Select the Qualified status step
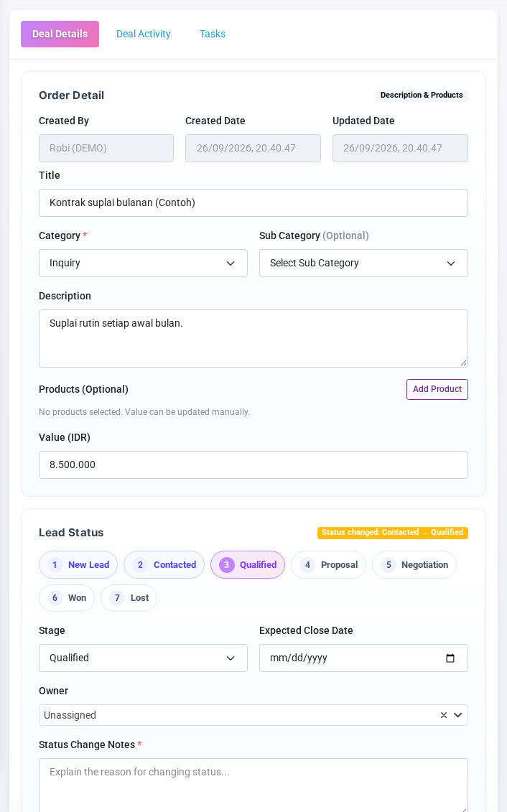 248,565
